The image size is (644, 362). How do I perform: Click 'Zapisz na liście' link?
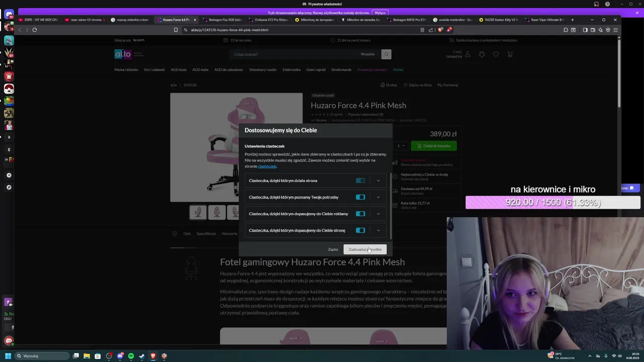click(418, 85)
